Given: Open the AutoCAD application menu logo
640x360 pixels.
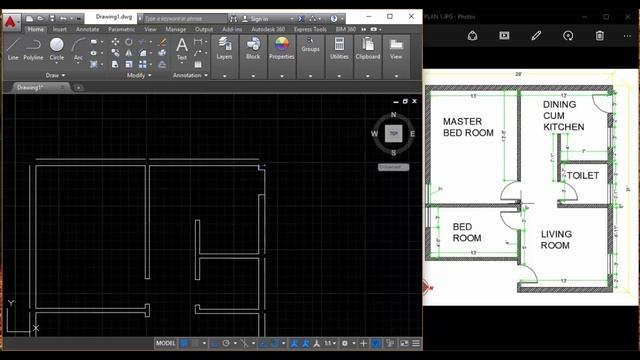Looking at the screenshot, I should click(x=11, y=22).
